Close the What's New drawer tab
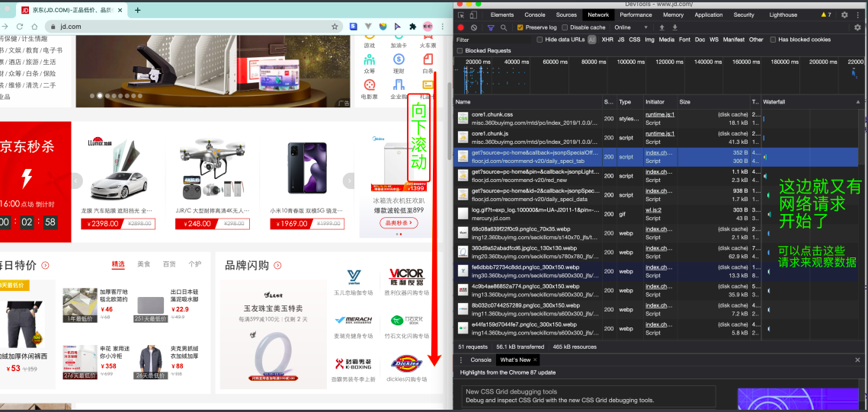This screenshot has width=868, height=412. [535, 360]
